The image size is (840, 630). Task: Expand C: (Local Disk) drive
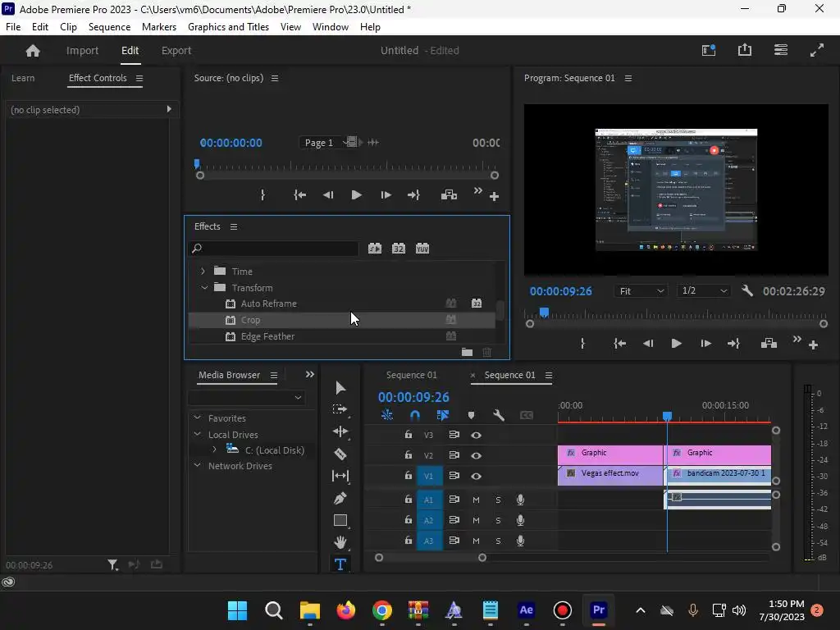(x=214, y=450)
